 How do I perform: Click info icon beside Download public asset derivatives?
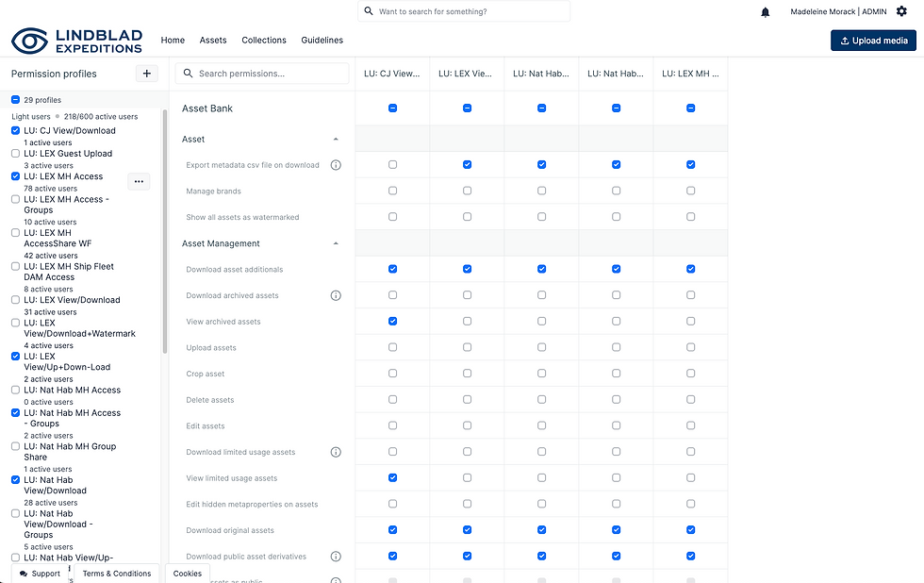coord(336,557)
